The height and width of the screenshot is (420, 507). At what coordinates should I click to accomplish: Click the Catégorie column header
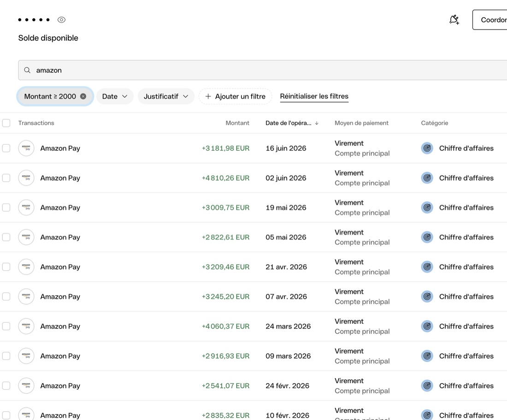click(435, 123)
